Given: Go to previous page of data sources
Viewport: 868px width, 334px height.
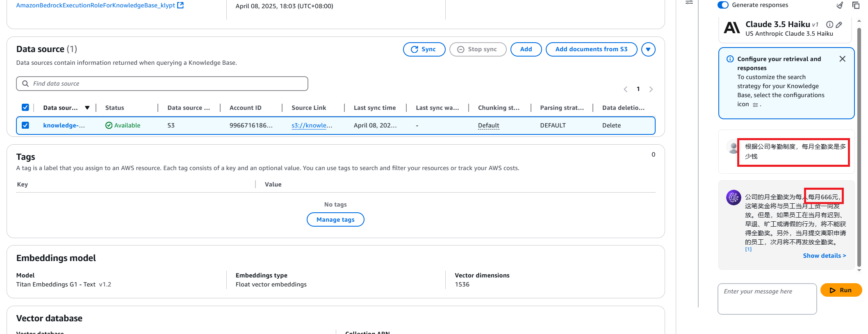Looking at the screenshot, I should [x=626, y=89].
